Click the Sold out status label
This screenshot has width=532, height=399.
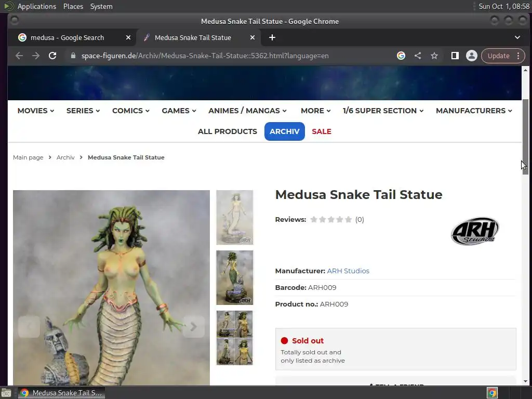308,341
